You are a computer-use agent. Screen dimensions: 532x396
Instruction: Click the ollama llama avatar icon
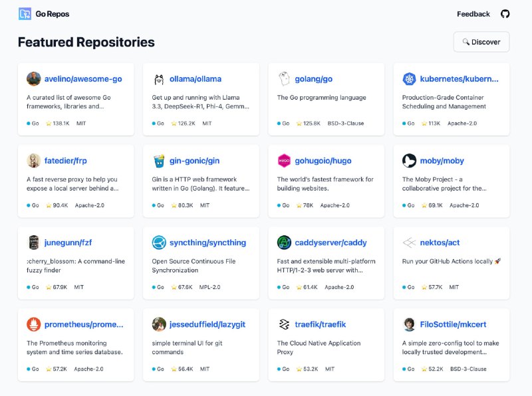coord(159,79)
